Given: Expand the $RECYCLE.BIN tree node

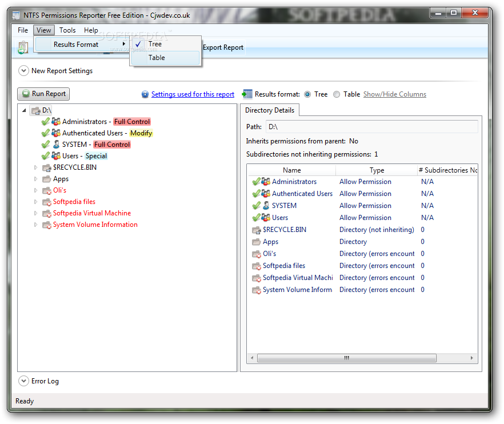Looking at the screenshot, I should (35, 167).
